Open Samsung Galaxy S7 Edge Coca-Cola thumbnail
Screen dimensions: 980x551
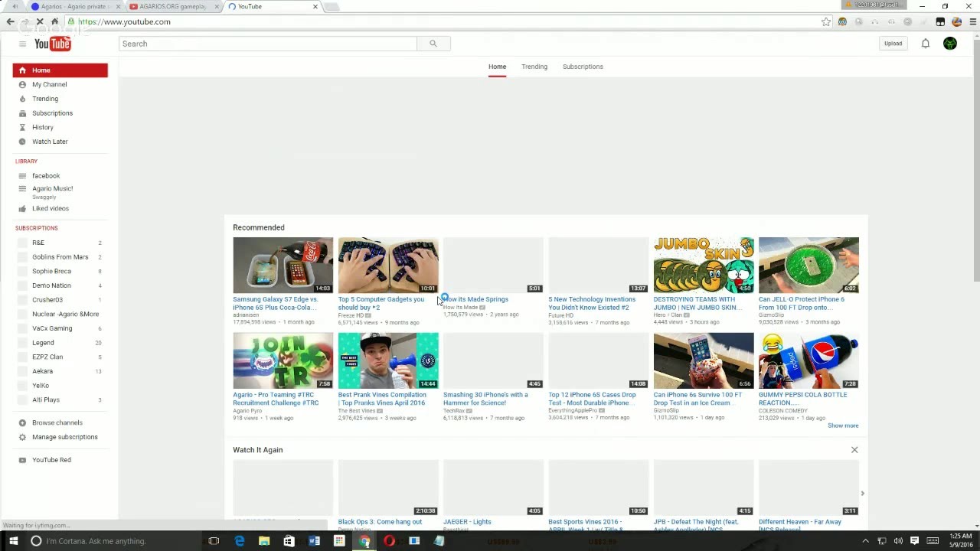pyautogui.click(x=283, y=265)
